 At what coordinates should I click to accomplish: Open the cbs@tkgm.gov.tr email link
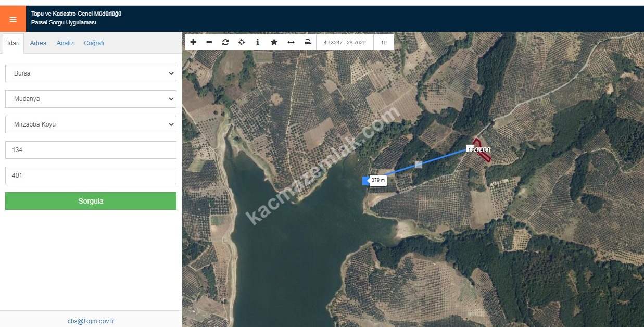tap(91, 321)
